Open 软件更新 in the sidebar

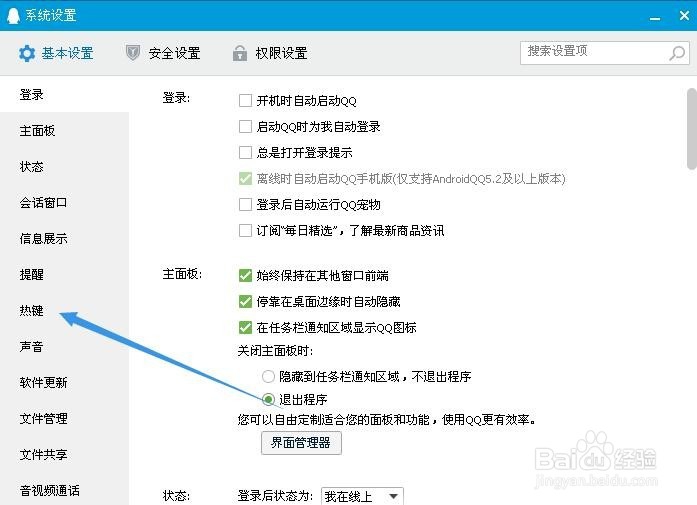pyautogui.click(x=44, y=383)
